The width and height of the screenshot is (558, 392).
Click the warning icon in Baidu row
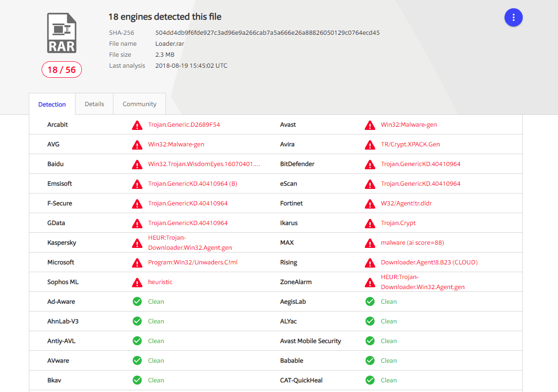point(137,164)
